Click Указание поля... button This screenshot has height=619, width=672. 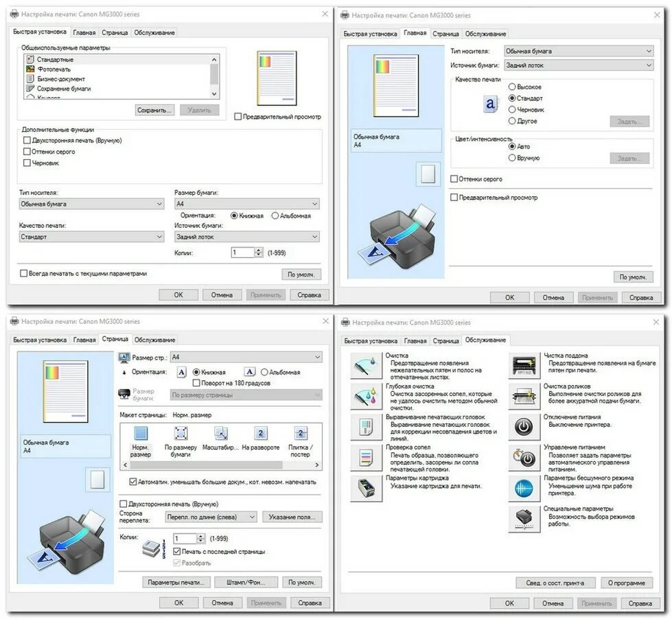click(x=292, y=517)
